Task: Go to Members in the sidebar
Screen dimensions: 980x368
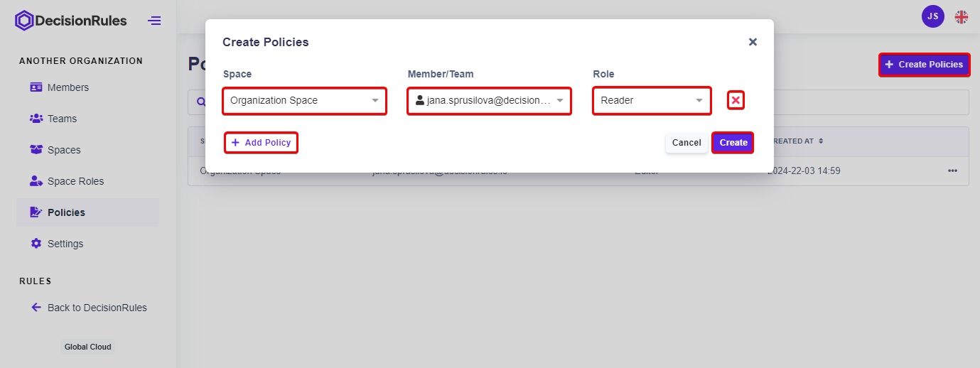Action: (68, 87)
